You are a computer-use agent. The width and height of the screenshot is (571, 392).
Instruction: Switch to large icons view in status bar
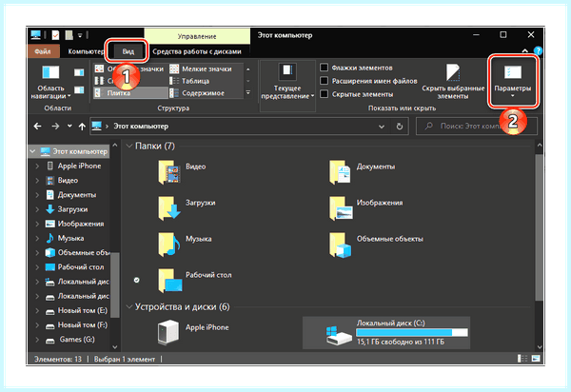click(536, 359)
